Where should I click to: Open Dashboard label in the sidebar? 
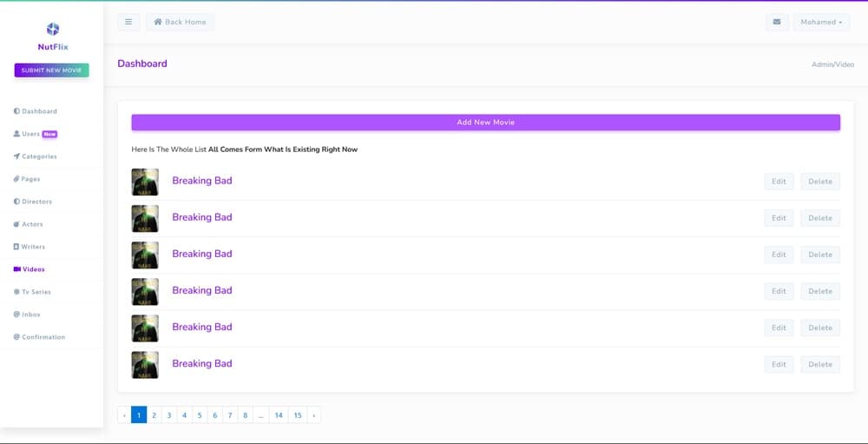[x=39, y=111]
